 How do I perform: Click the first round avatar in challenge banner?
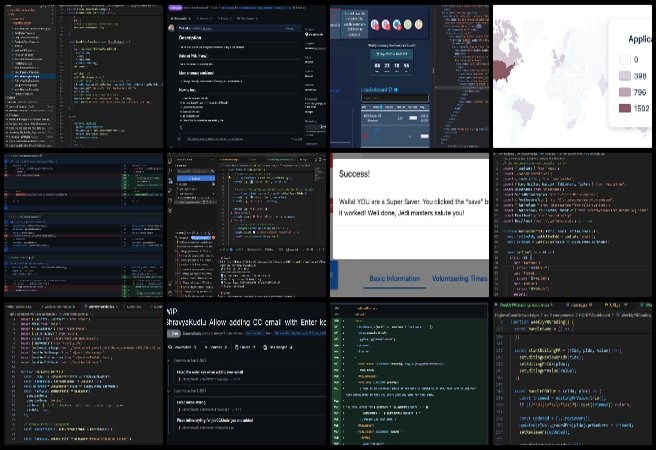(x=376, y=25)
